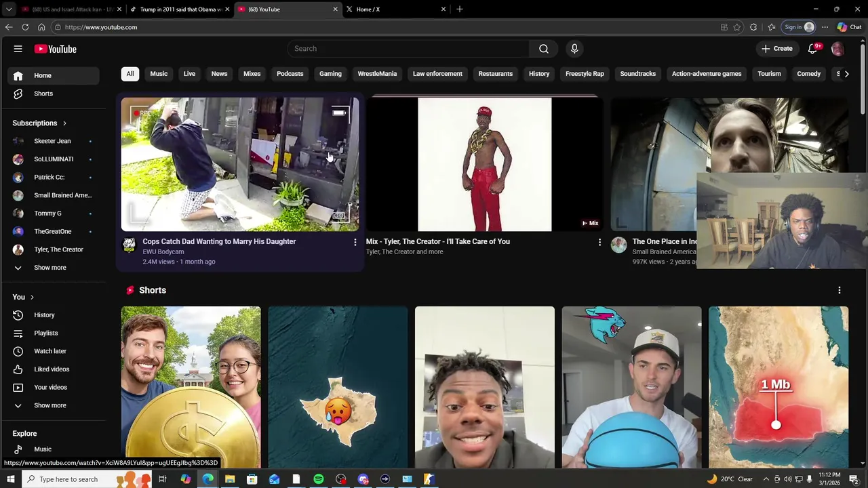Select the Live filter chip
This screenshot has width=868, height=488.
tap(189, 74)
